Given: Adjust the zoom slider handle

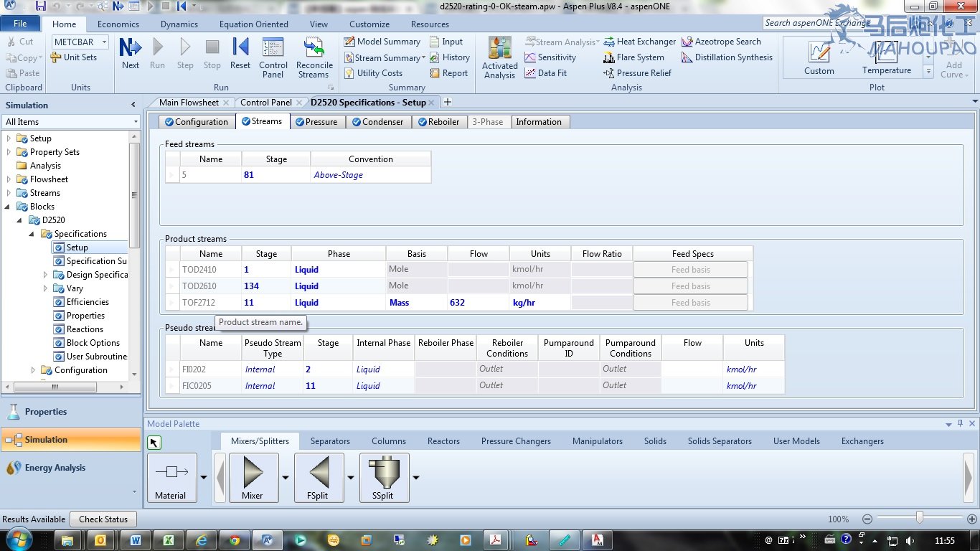Looking at the screenshot, I should pos(919,518).
